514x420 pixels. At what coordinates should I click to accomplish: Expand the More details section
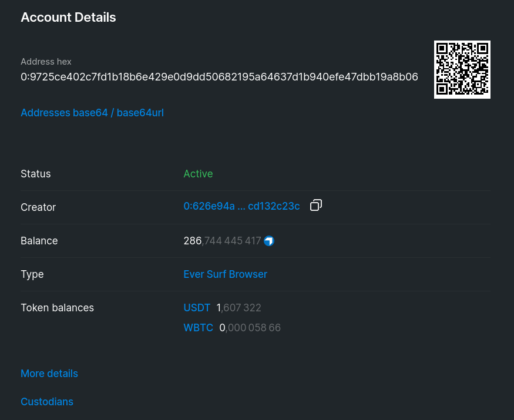49,374
